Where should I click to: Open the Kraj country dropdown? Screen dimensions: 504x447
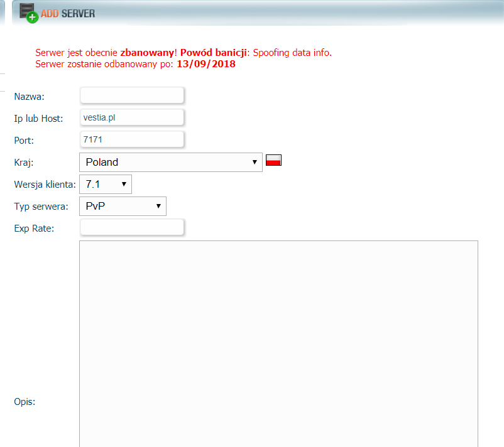coord(170,162)
